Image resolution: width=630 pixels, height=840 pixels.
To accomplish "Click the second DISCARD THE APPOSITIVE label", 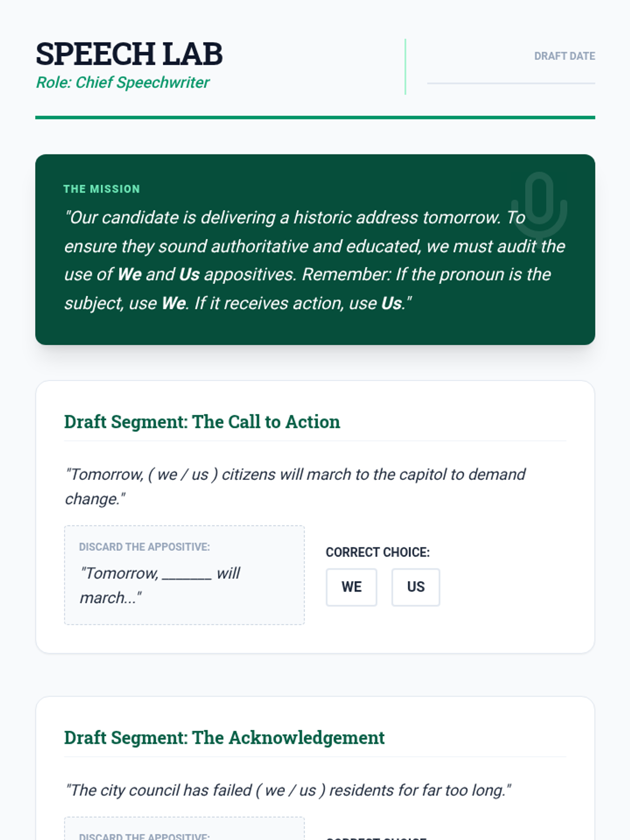I will click(x=144, y=836).
